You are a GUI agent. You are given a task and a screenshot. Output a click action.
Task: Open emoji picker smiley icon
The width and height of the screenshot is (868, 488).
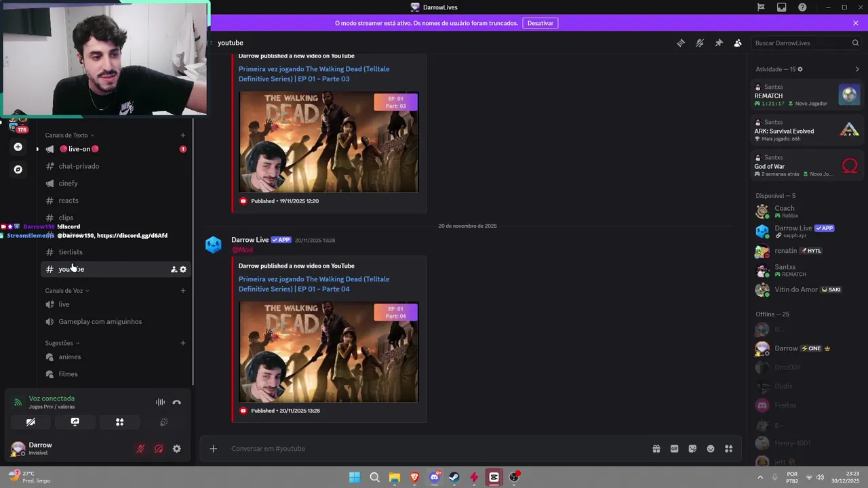711,449
